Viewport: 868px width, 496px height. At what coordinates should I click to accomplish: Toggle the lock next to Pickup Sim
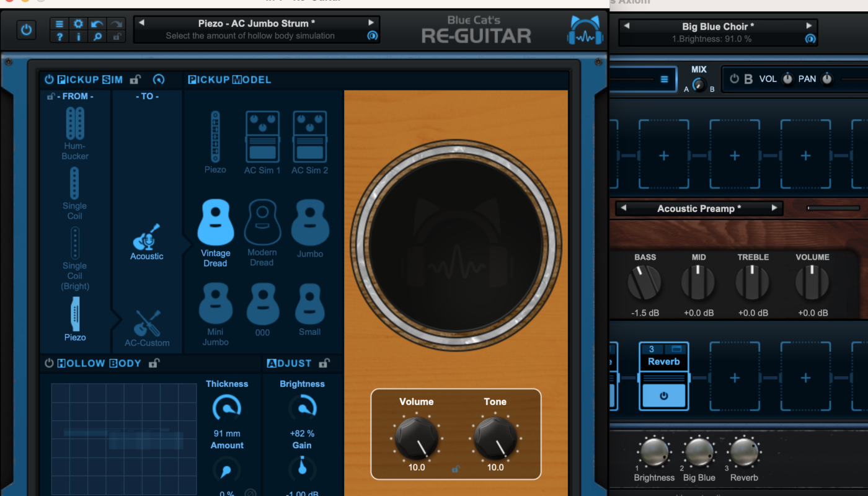click(x=135, y=79)
